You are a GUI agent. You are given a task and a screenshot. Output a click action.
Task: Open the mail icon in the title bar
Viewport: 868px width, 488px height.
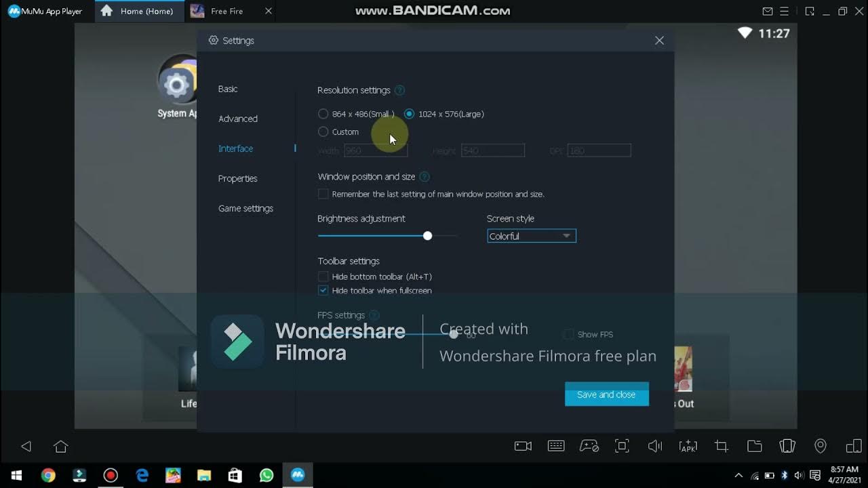coord(768,12)
